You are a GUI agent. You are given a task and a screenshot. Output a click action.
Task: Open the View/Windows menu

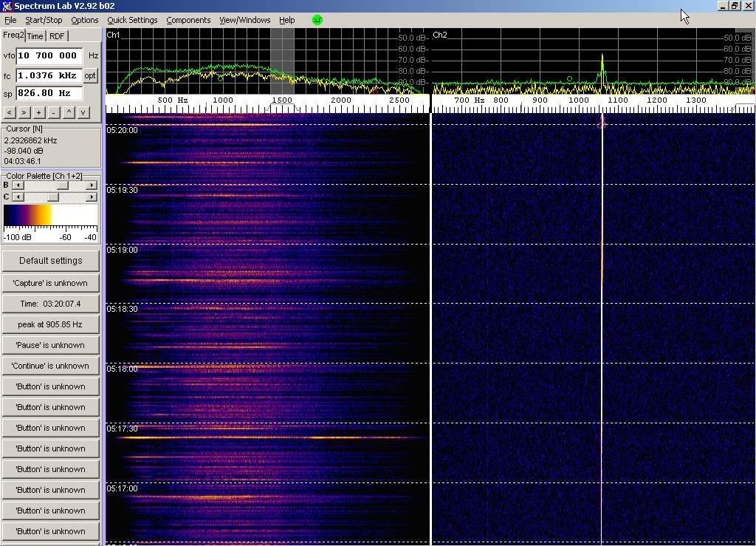[244, 20]
